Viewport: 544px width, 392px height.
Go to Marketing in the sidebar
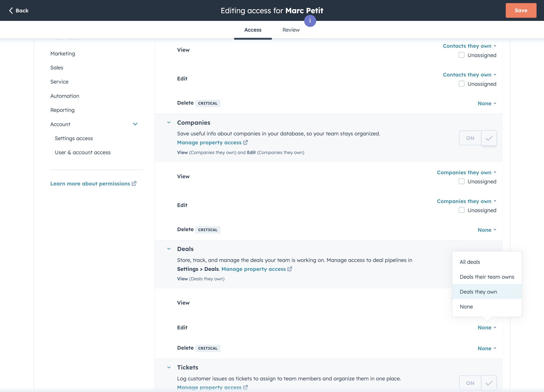click(63, 54)
